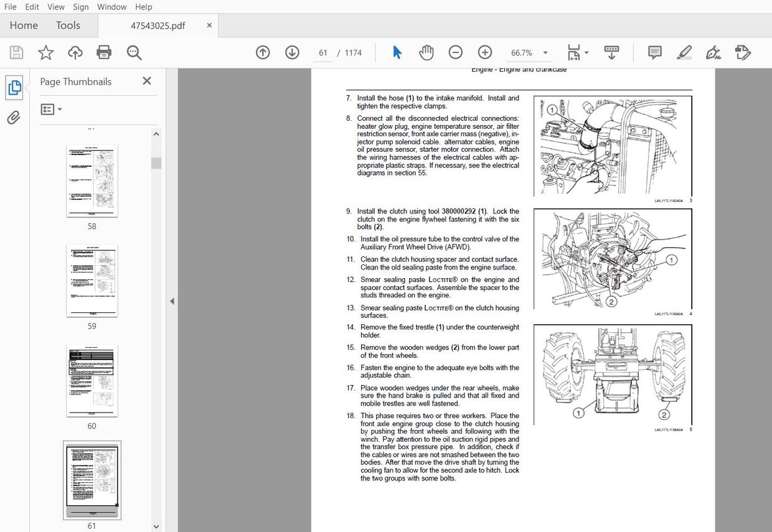Add document to favorites with the star
This screenshot has height=532, width=772.
point(45,52)
